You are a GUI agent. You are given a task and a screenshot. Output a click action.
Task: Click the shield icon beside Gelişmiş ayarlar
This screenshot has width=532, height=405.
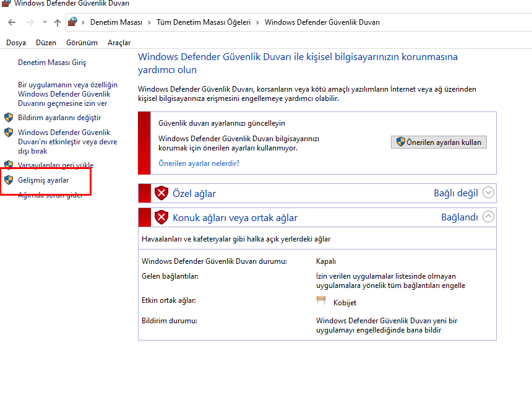(9, 180)
